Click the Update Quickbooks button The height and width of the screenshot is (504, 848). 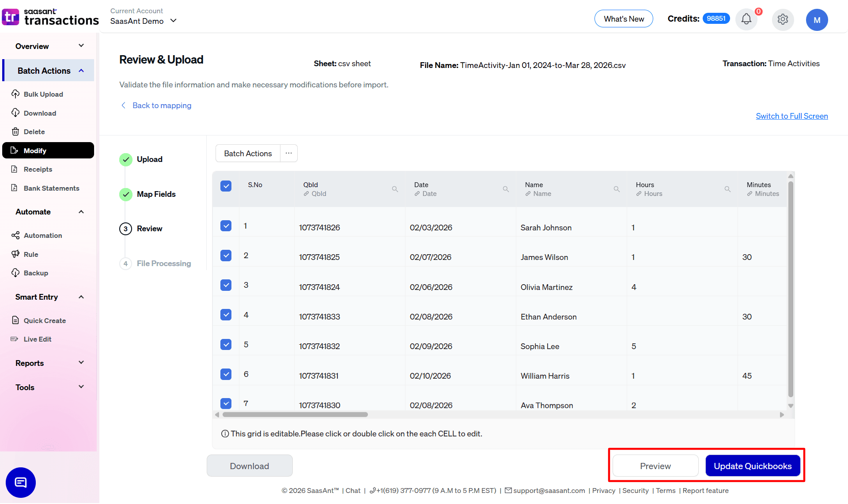point(753,466)
